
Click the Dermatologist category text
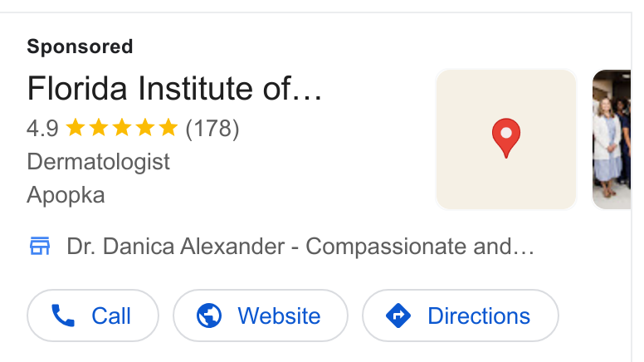coord(98,161)
